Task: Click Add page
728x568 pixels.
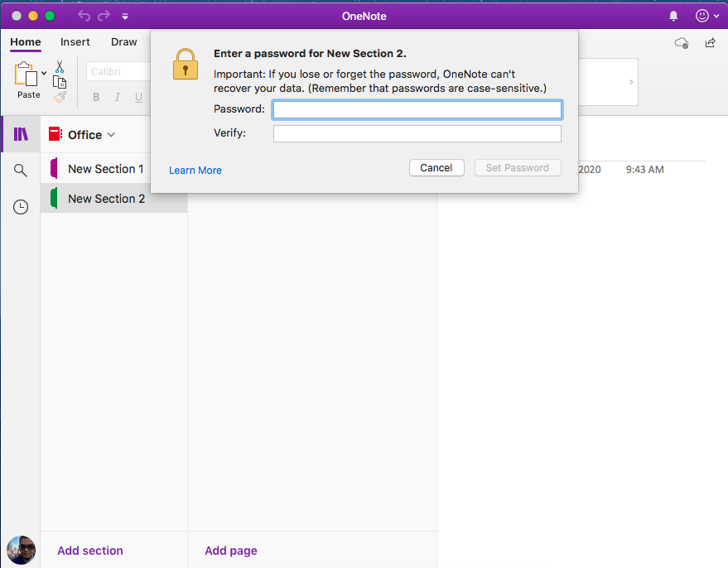Action: pyautogui.click(x=231, y=551)
